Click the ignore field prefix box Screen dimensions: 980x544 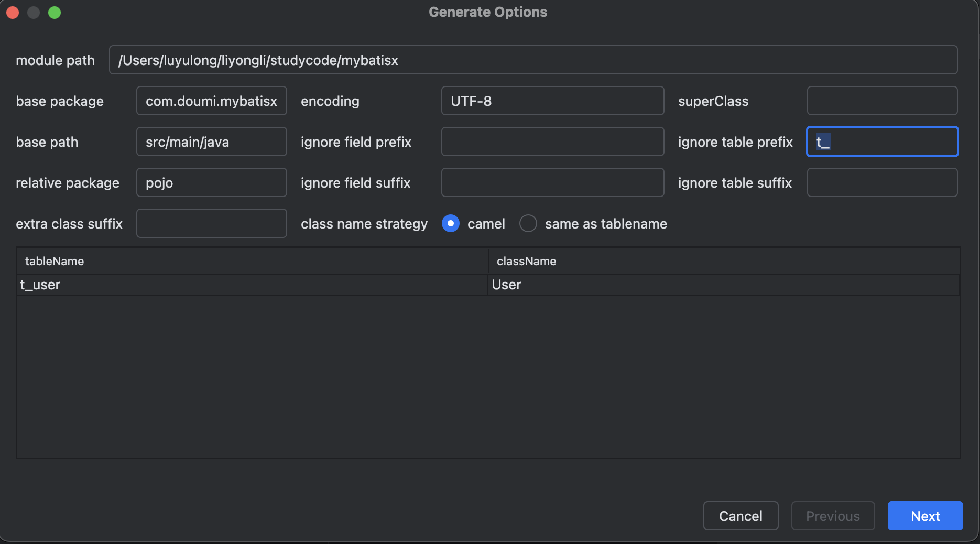(x=552, y=142)
